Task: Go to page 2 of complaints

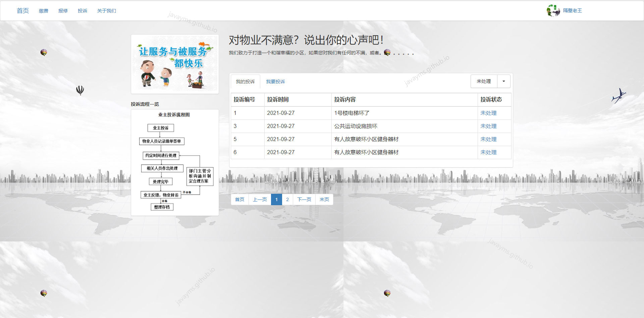Action: [x=287, y=199]
